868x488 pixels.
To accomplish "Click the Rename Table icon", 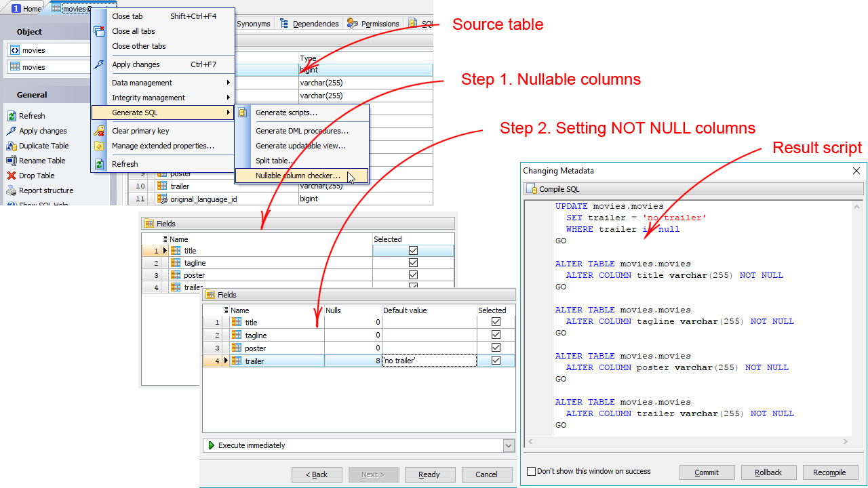I will tap(12, 161).
